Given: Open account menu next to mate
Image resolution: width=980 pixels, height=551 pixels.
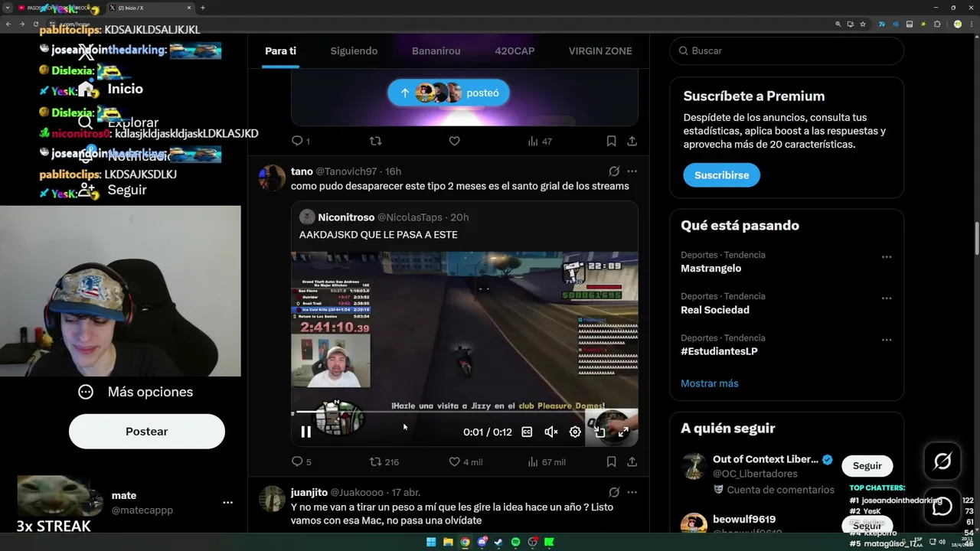Looking at the screenshot, I should point(227,503).
